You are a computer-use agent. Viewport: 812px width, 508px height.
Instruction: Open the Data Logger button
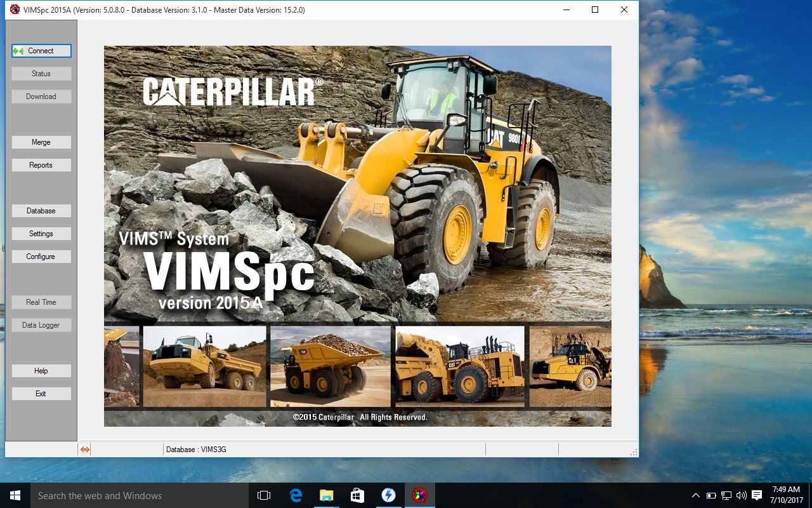point(41,325)
